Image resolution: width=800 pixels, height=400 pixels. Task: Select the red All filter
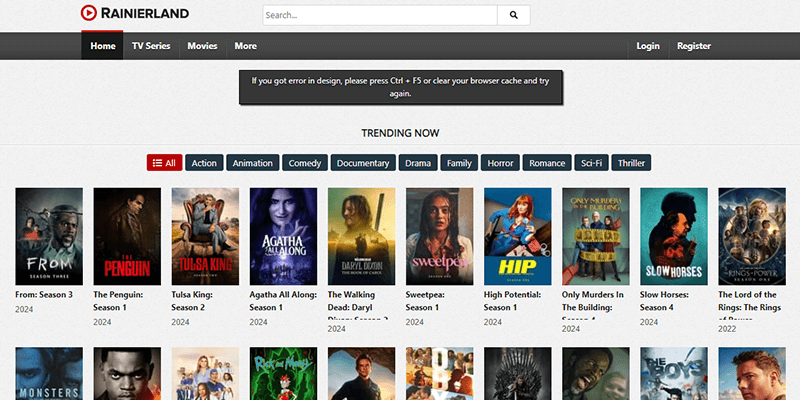pos(163,163)
